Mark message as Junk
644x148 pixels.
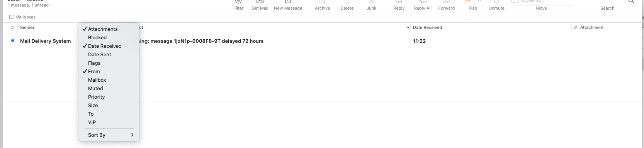tap(371, 5)
